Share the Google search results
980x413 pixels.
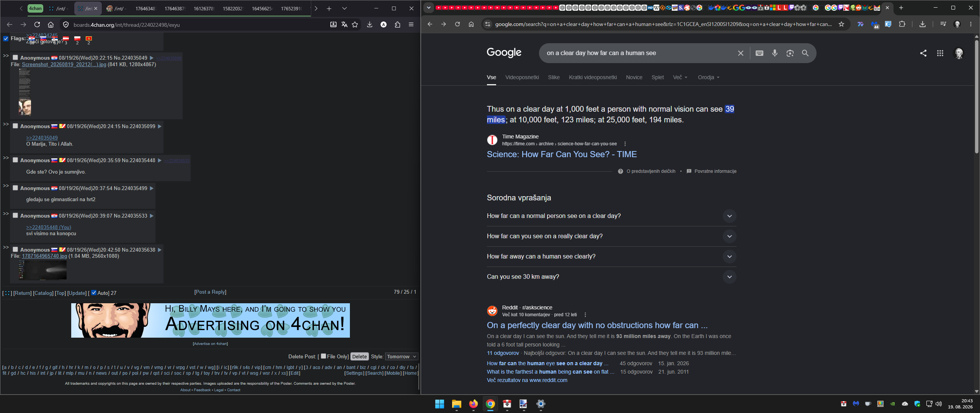tap(923, 53)
